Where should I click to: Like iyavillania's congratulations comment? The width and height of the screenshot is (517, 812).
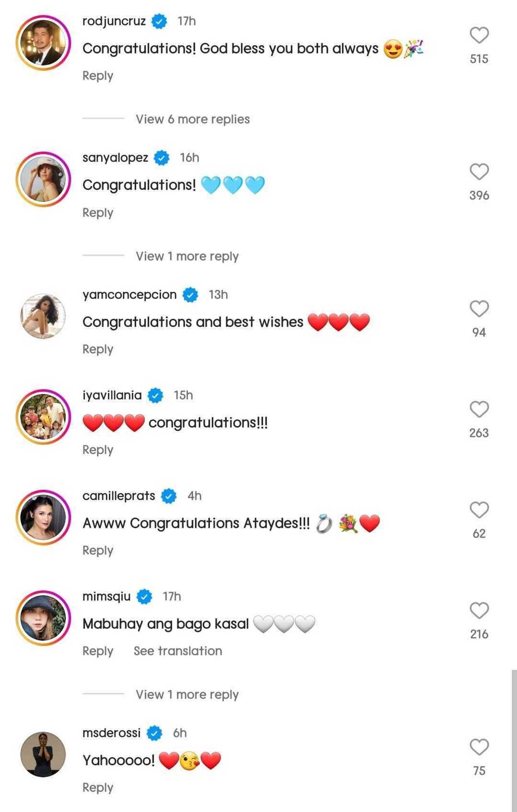pos(479,409)
